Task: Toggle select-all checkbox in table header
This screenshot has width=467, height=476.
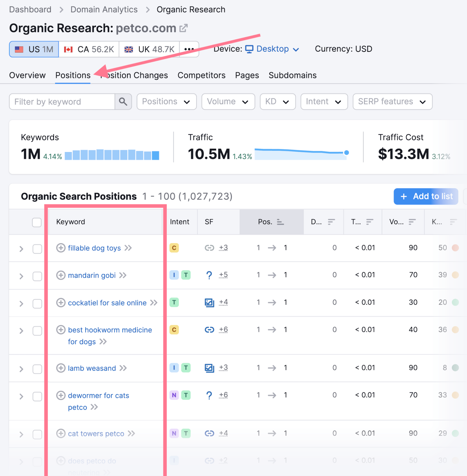Action: pyautogui.click(x=37, y=222)
